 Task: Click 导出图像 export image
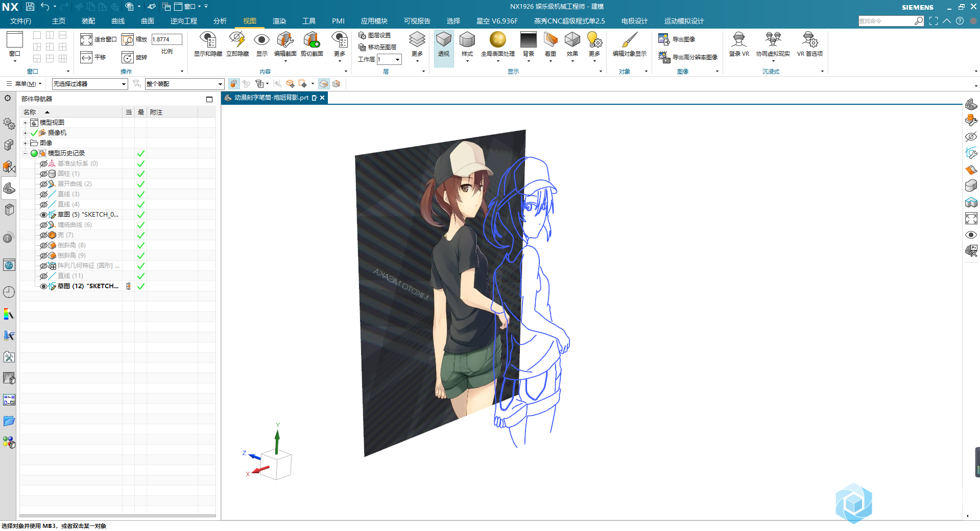tap(677, 39)
